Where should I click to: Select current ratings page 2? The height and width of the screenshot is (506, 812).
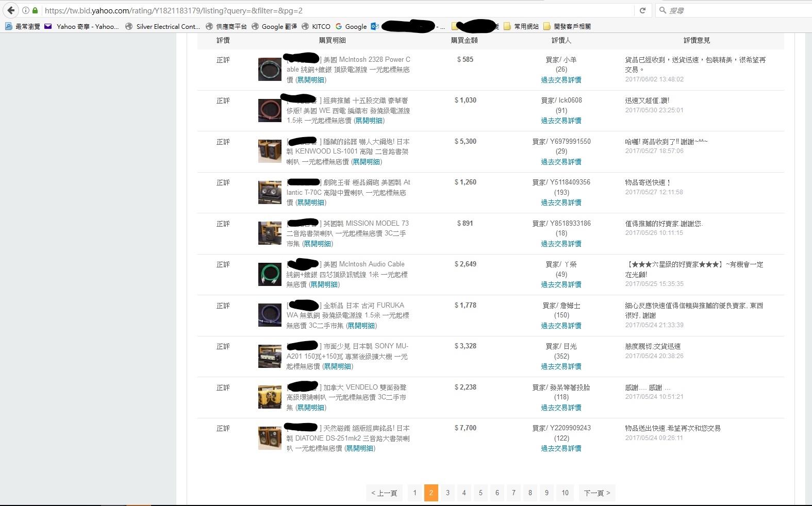tap(431, 493)
